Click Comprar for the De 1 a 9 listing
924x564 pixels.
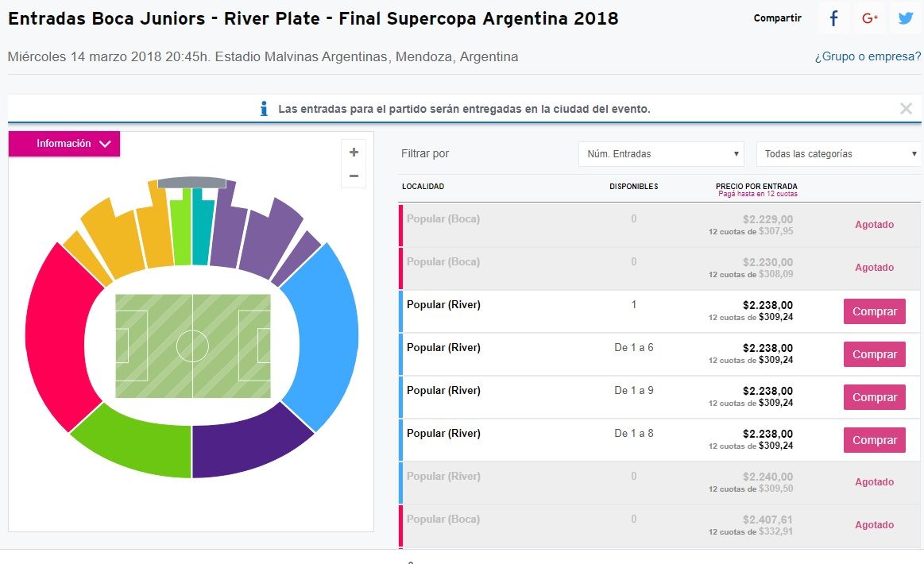click(x=874, y=397)
